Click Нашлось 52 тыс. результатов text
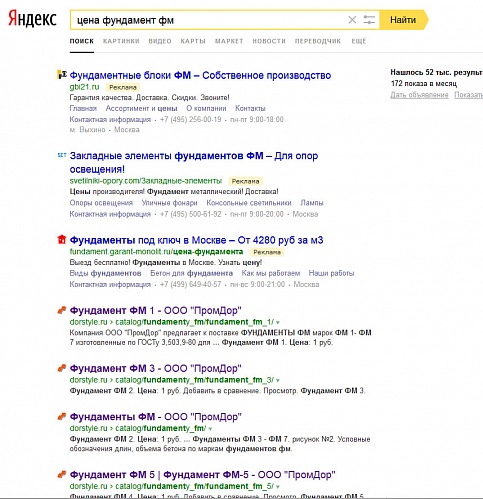Image resolution: width=483 pixels, height=499 pixels. coord(437,72)
